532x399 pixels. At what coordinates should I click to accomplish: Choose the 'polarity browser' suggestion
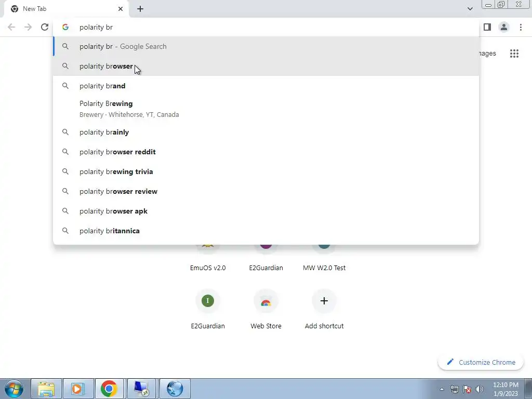(x=266, y=66)
